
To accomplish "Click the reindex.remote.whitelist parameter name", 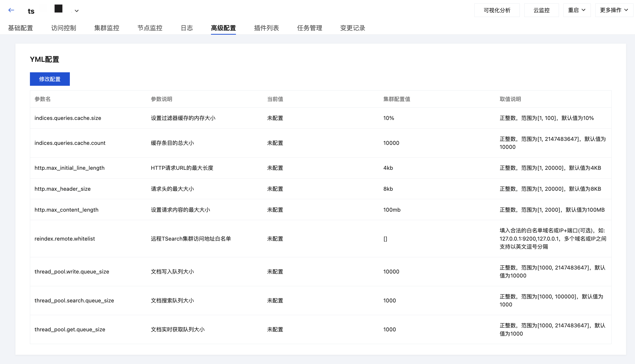I will coord(65,239).
